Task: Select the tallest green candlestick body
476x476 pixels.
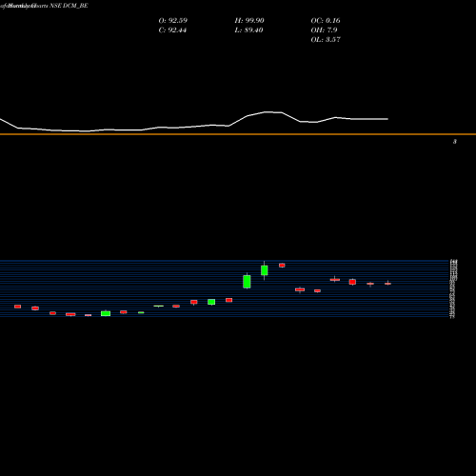Action: click(x=247, y=282)
